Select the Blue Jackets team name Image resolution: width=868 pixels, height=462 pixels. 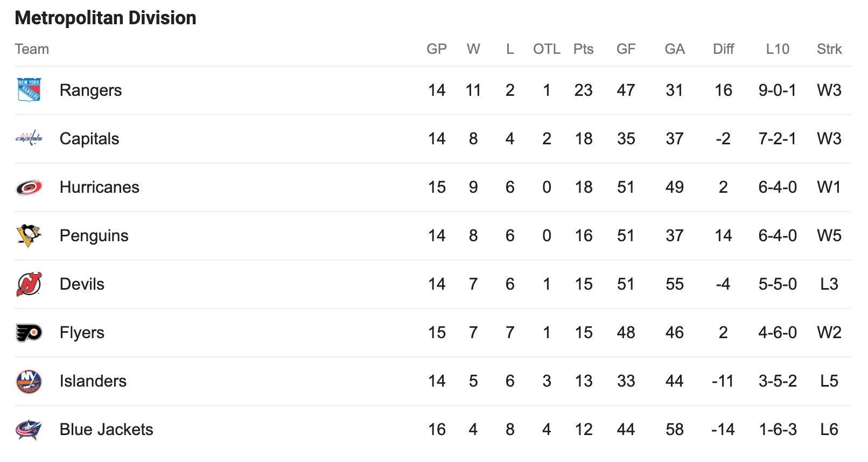106,430
